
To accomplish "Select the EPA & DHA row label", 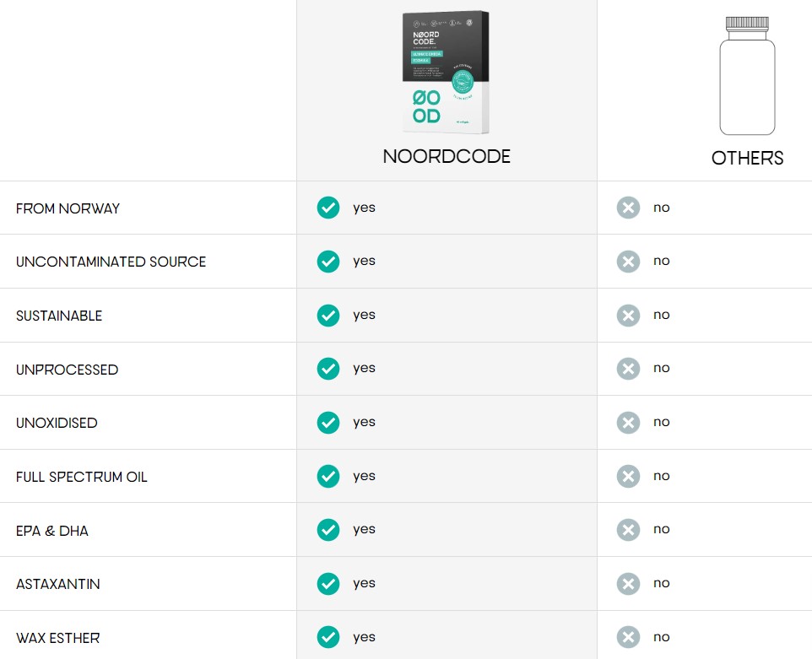I will coord(52,531).
